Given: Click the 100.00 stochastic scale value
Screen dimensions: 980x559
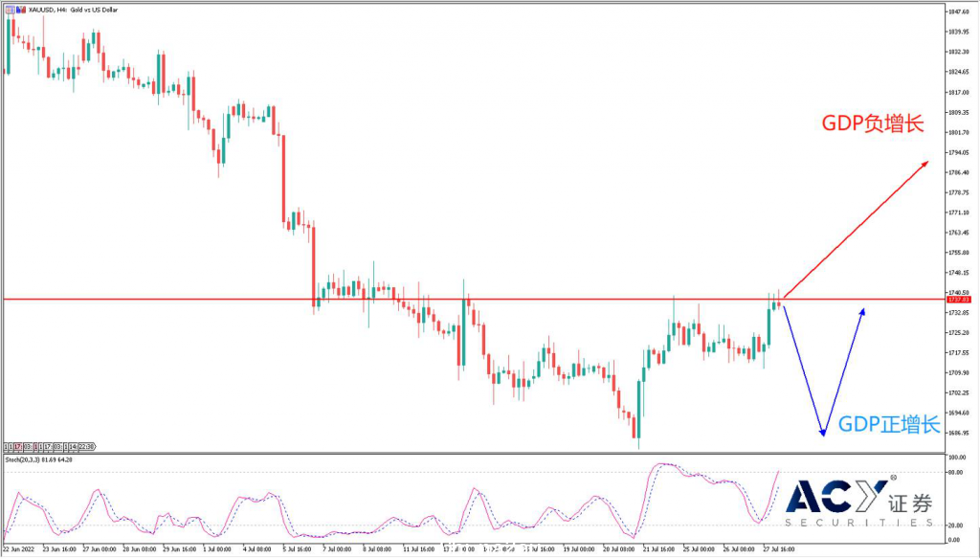Looking at the screenshot, I should (x=956, y=458).
